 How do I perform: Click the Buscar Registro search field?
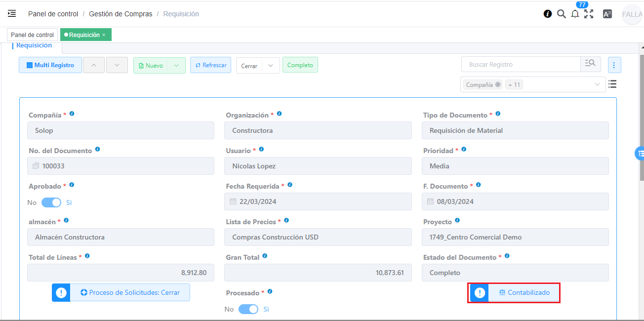tap(521, 65)
